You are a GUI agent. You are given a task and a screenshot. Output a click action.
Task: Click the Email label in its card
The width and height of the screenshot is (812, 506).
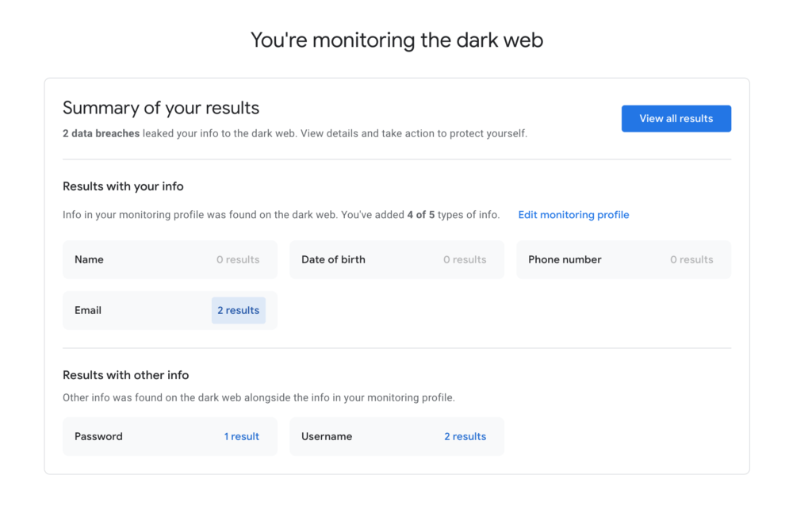[x=88, y=310]
